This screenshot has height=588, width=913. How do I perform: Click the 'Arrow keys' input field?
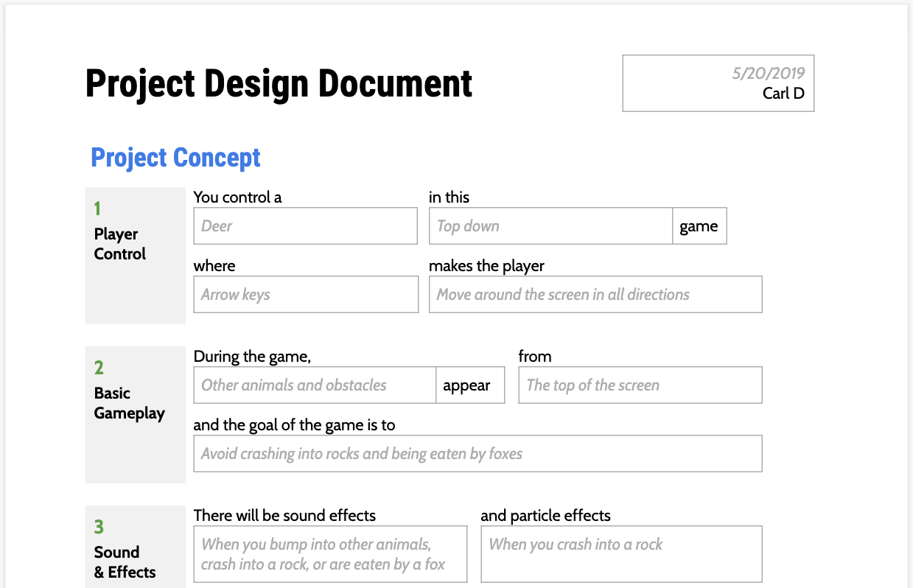click(305, 295)
